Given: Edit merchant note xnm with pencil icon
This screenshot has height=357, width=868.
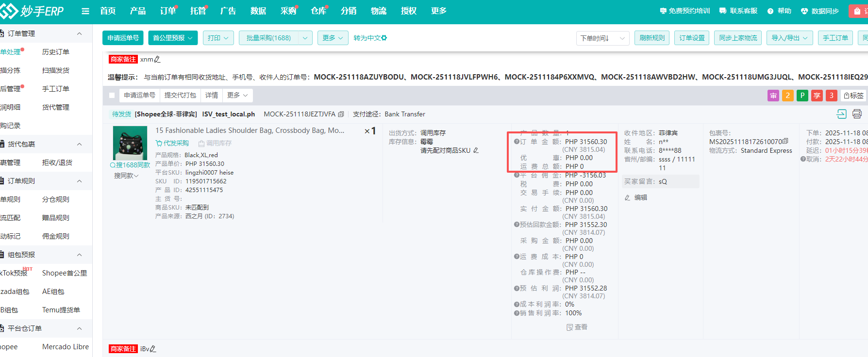Looking at the screenshot, I should pyautogui.click(x=157, y=60).
